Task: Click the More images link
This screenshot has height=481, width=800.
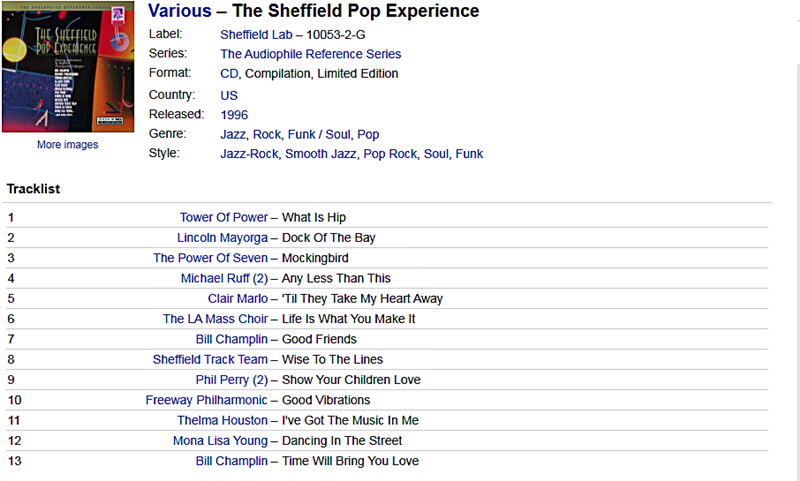Action: point(67,144)
